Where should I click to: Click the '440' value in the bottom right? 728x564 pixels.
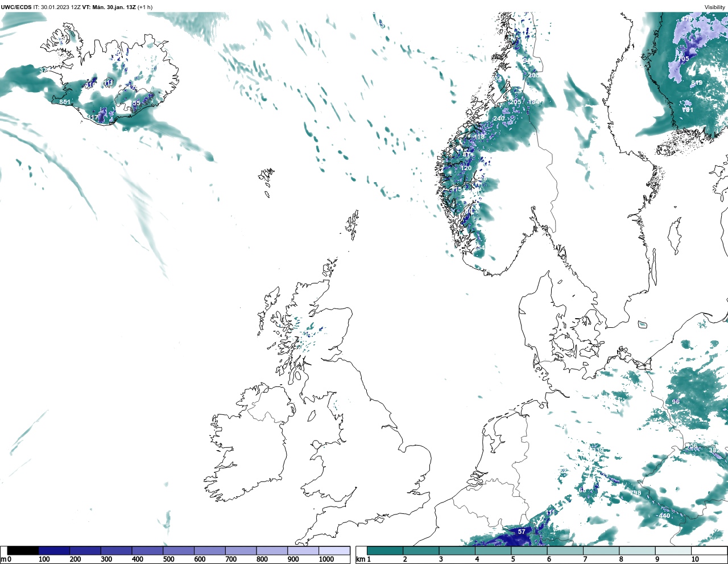664,516
